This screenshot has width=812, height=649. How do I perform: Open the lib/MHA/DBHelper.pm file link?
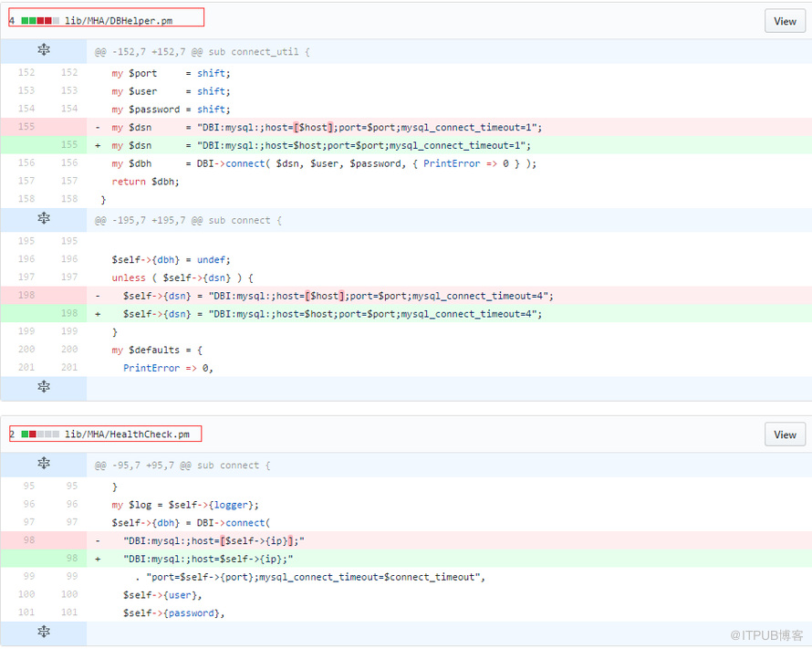[x=119, y=21]
